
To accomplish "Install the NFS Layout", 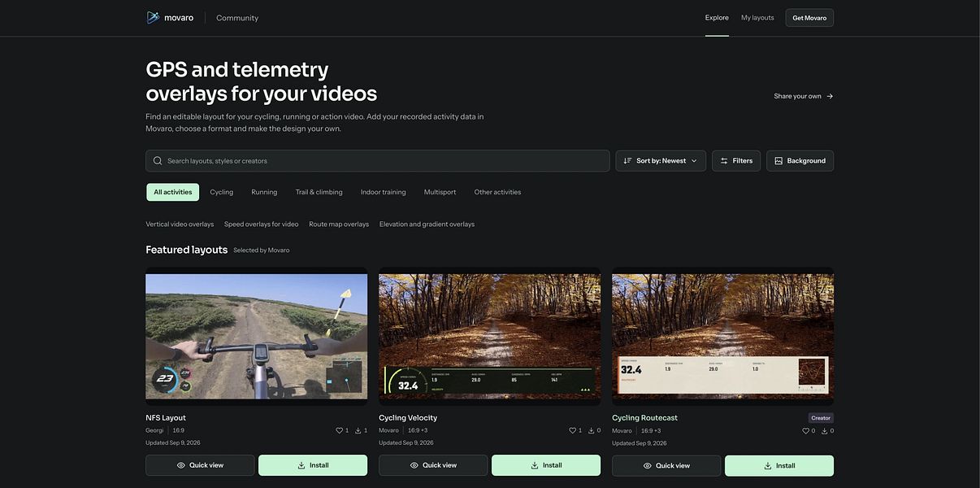I will click(313, 465).
